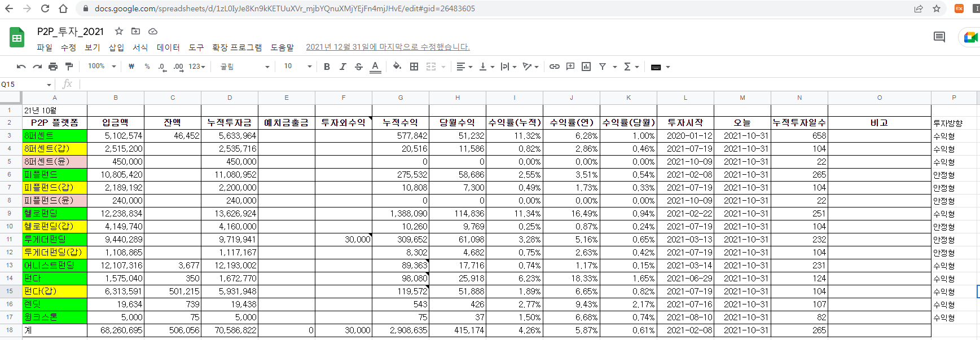Open vertical align dropdown

(x=486, y=67)
